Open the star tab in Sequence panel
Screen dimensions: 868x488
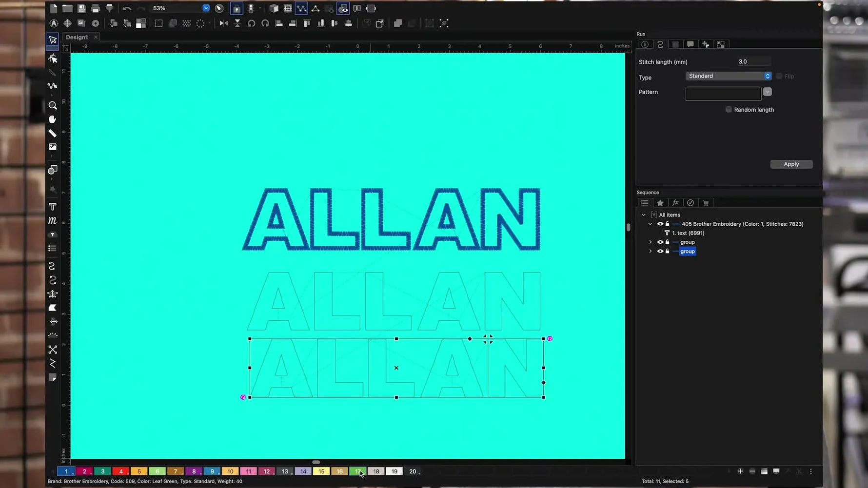pos(660,203)
